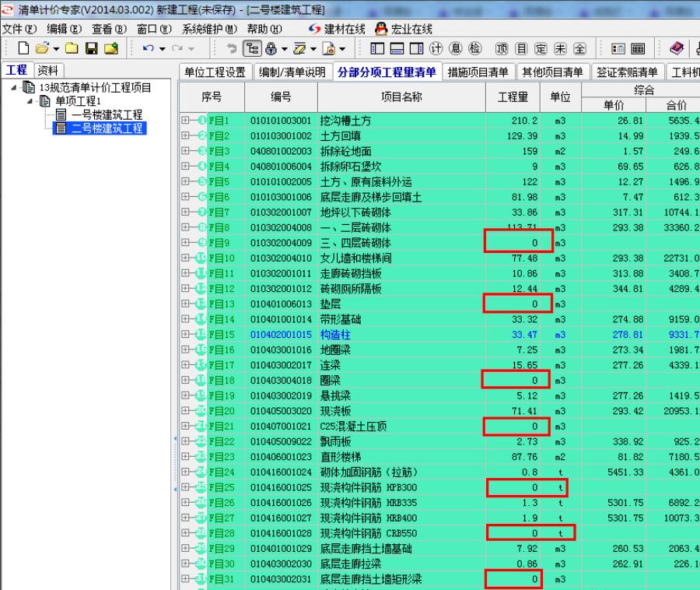The width and height of the screenshot is (700, 590).
Task: Switch to the 措施项目清单 tab
Action: pyautogui.click(x=478, y=72)
